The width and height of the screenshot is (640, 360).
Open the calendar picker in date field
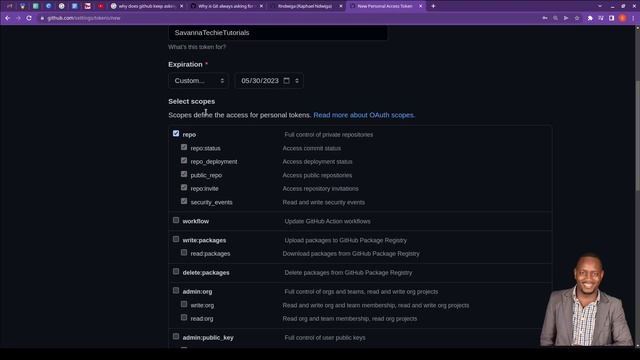287,80
